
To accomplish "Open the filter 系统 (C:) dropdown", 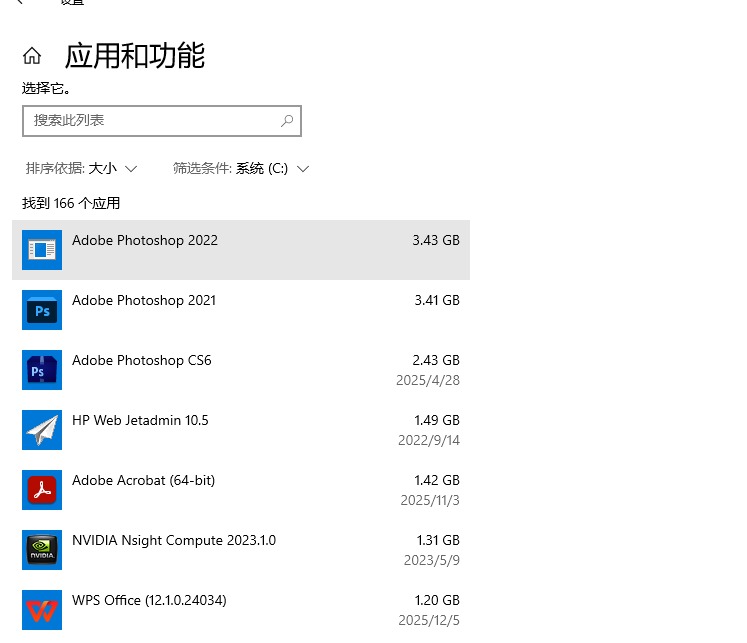I will pyautogui.click(x=241, y=169).
